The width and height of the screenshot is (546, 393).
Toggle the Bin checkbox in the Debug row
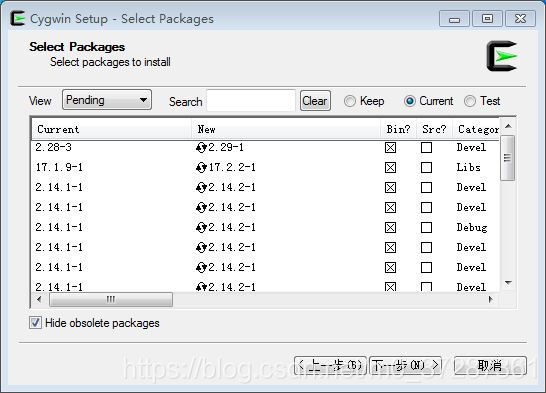390,228
